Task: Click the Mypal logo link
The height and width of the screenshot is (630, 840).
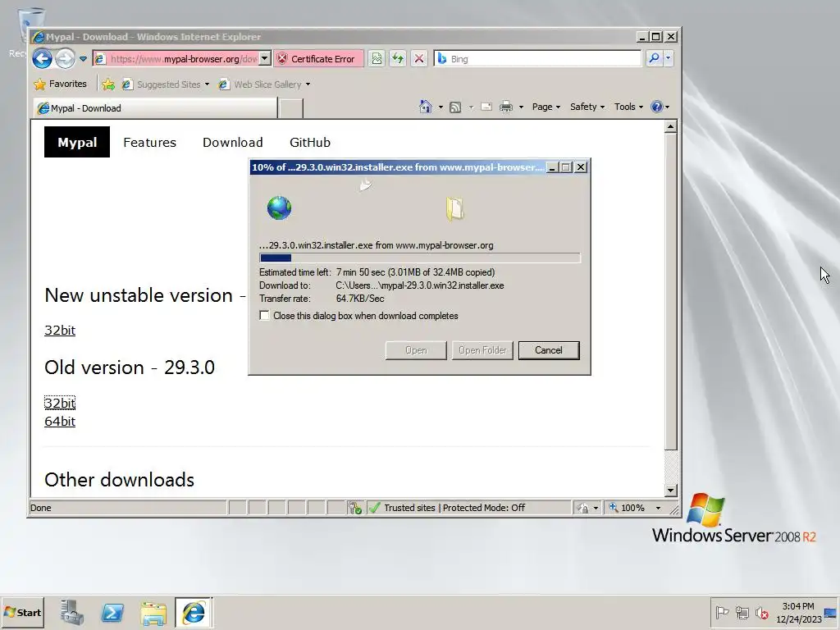Action: 77,142
